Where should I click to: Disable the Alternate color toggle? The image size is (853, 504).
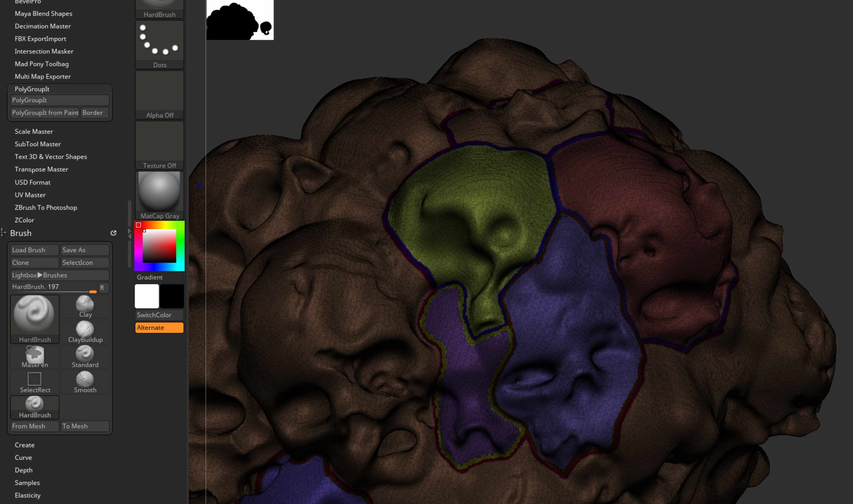click(159, 327)
